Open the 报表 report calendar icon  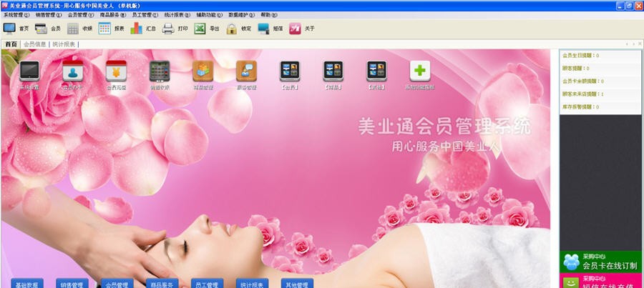pyautogui.click(x=104, y=29)
